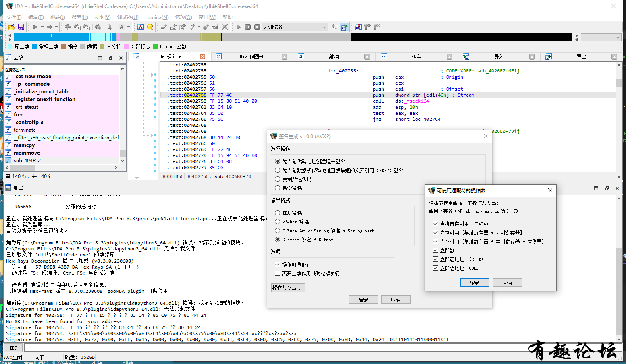Float the 函数 panel with restore icon
626x364 pixels.
(110, 58)
